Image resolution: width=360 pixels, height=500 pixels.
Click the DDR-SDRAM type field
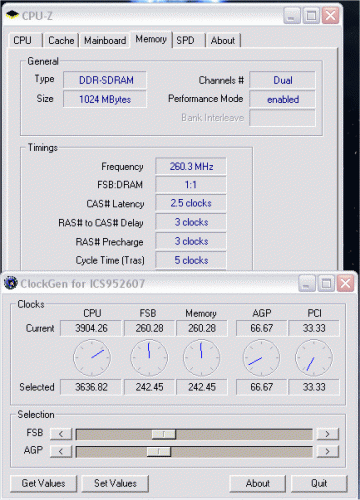(x=105, y=80)
